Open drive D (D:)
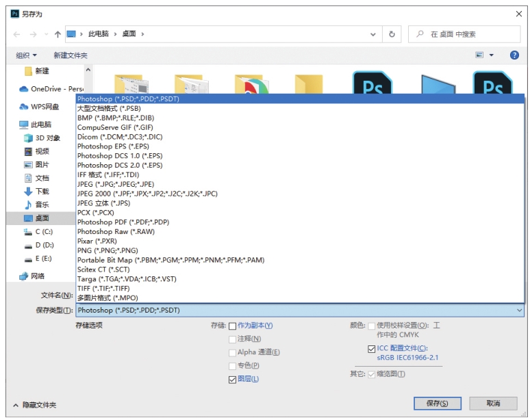The height and width of the screenshot is (420, 530). [x=38, y=245]
